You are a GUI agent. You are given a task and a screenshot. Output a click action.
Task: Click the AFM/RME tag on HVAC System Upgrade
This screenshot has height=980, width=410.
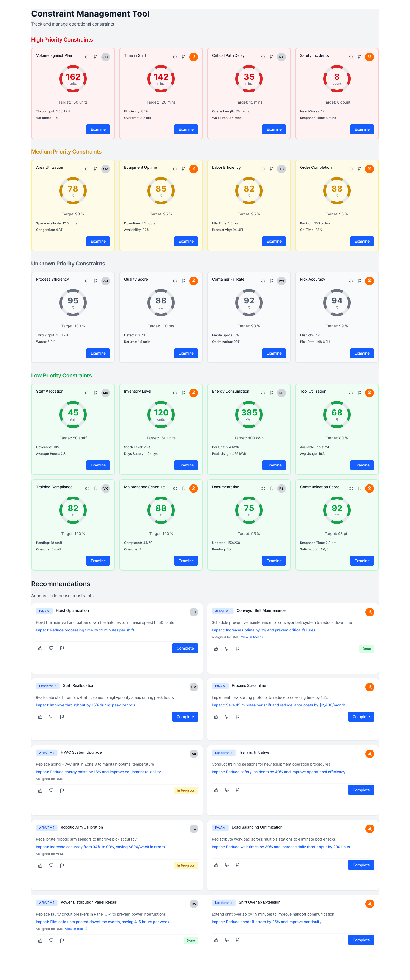click(46, 753)
